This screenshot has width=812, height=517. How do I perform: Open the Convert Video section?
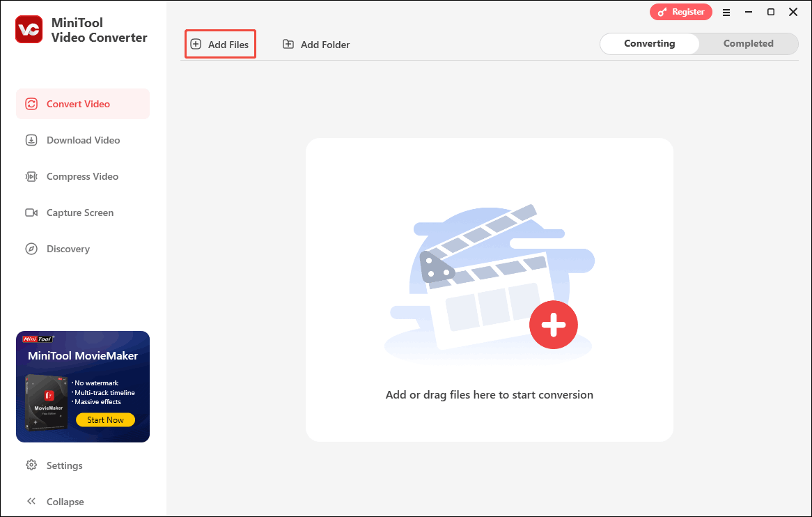[83, 104]
